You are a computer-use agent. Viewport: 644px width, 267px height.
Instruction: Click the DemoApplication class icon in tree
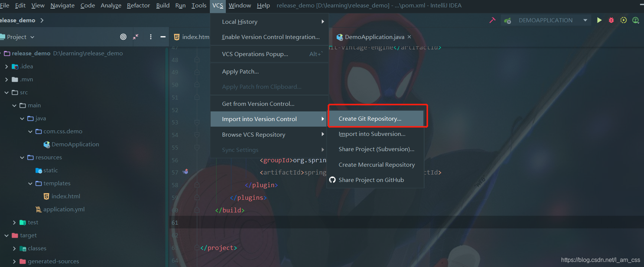click(46, 144)
